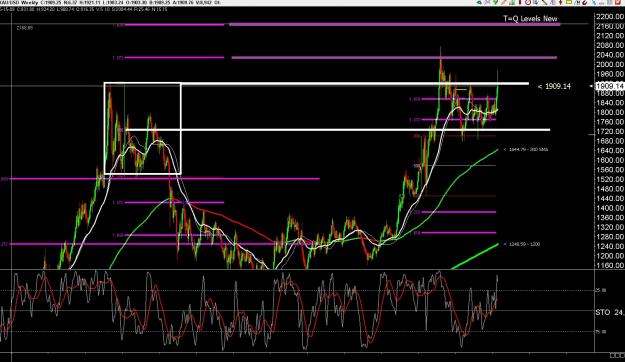Screen dimensions: 625x362
Task: Click the 1560.00 price axis label
Action: pyautogui.click(x=610, y=170)
